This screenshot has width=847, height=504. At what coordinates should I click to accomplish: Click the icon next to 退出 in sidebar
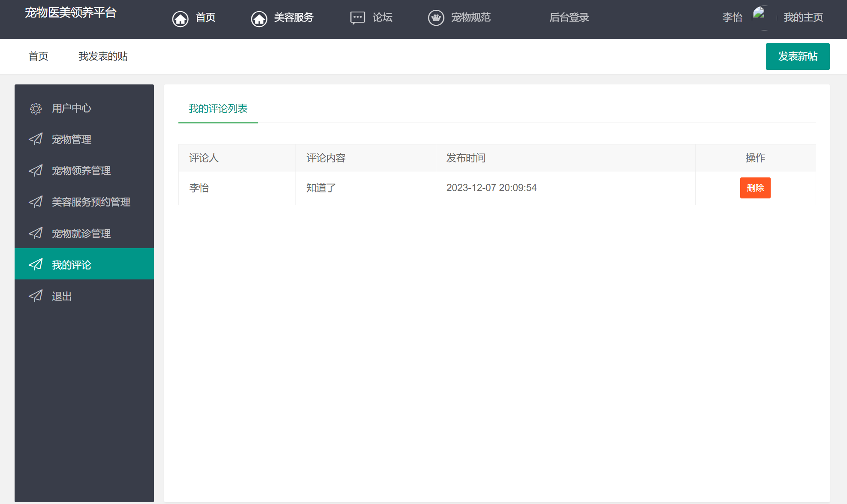point(36,296)
